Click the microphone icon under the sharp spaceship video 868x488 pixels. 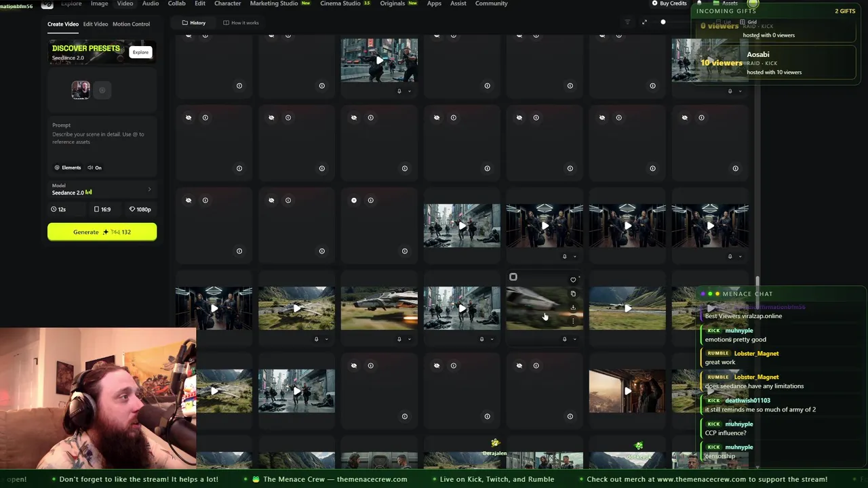399,339
